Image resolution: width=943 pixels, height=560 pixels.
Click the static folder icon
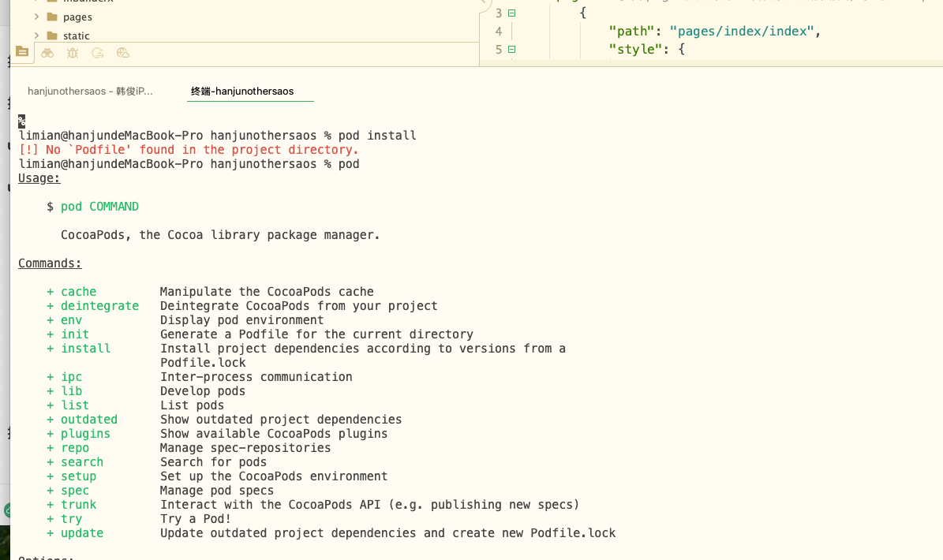point(52,35)
